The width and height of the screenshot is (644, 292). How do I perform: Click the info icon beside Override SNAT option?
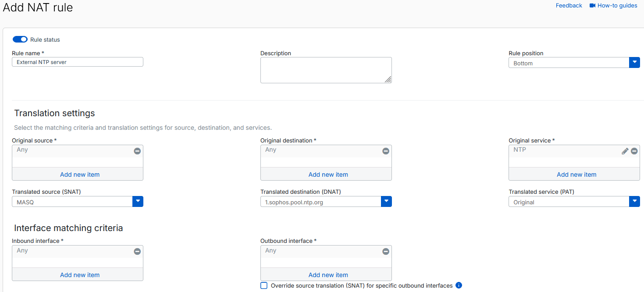[459, 285]
